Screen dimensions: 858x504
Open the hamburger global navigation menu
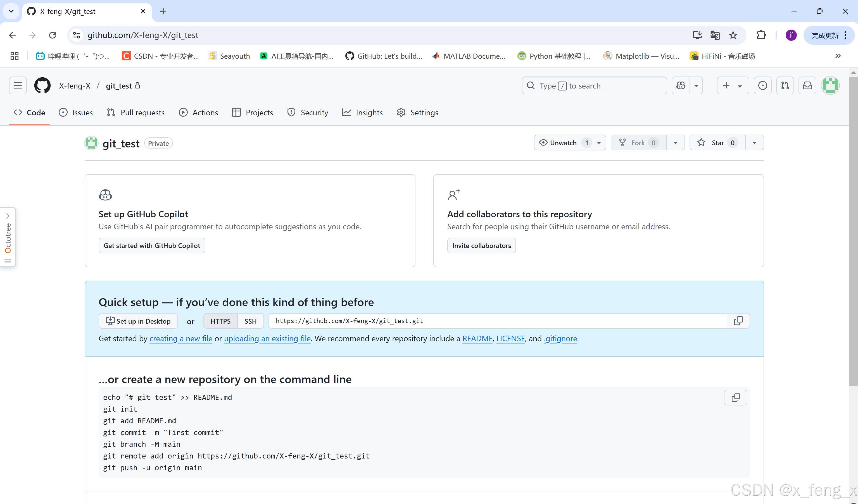point(18,85)
